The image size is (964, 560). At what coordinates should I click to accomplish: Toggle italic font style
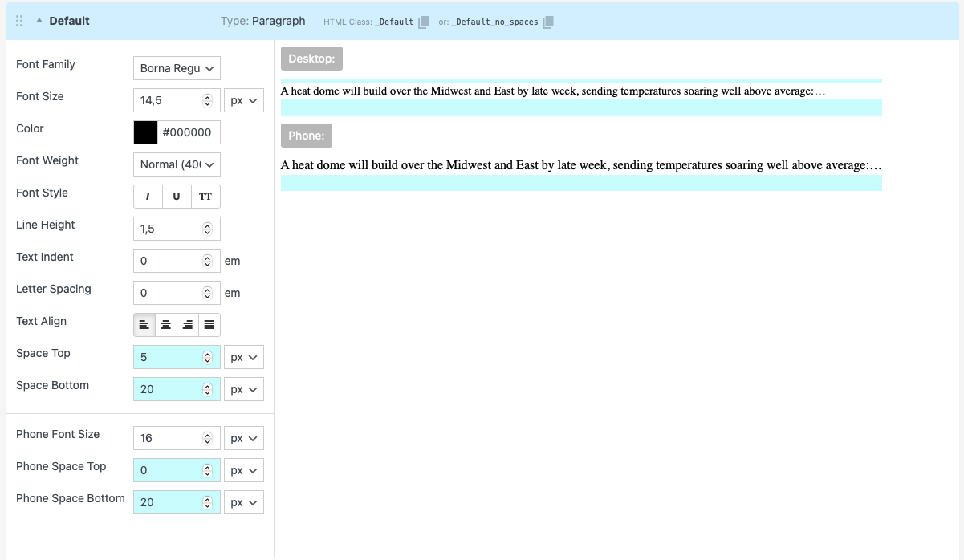pyautogui.click(x=148, y=197)
